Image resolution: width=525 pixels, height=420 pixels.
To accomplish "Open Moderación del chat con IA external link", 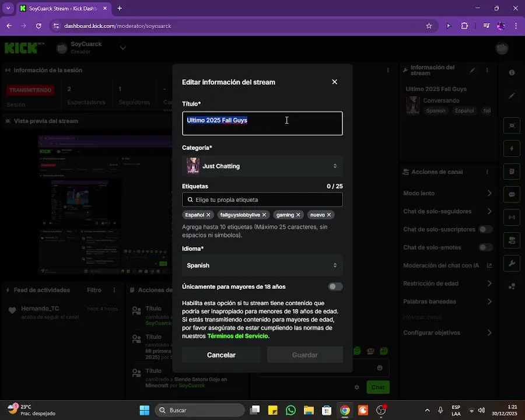I will (x=489, y=265).
